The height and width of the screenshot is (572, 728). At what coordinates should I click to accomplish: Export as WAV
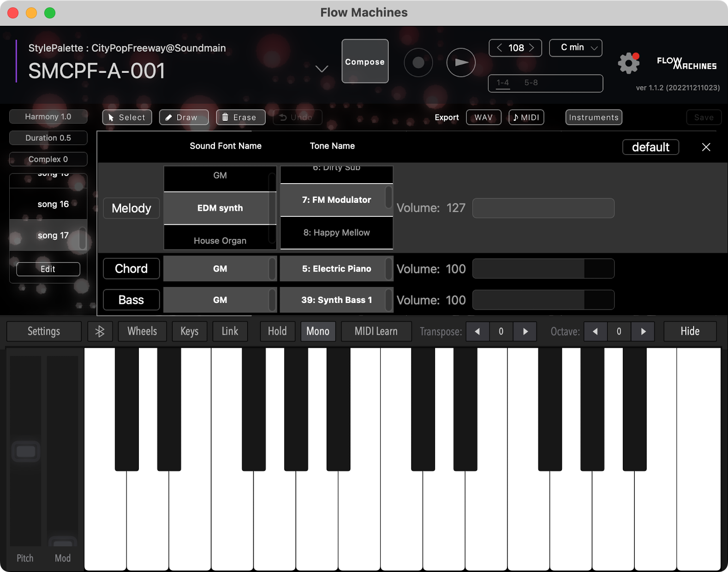483,117
